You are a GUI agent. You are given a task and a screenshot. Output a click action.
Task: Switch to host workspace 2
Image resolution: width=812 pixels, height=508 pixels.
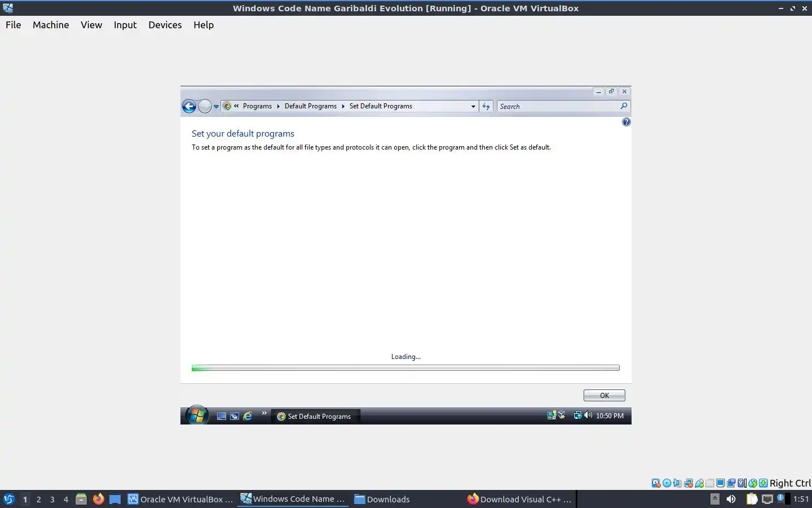pyautogui.click(x=38, y=499)
